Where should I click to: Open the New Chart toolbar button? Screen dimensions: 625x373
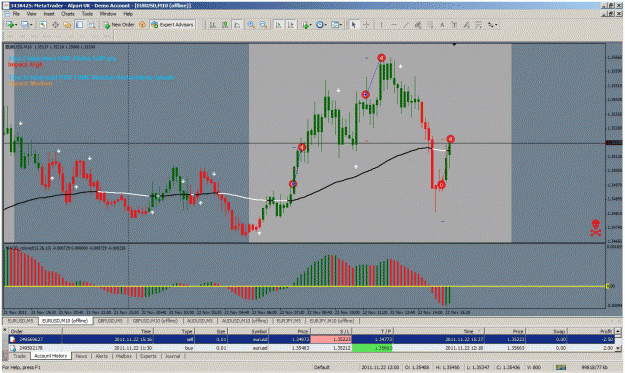click(x=10, y=25)
